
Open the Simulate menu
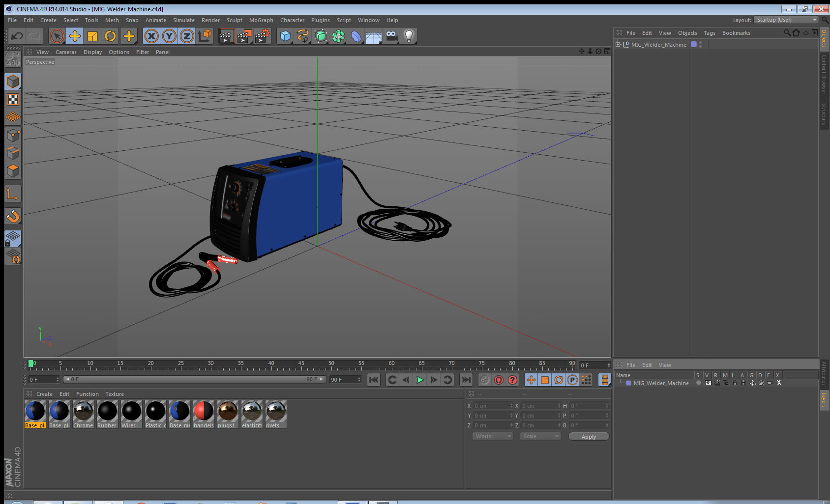coord(184,20)
